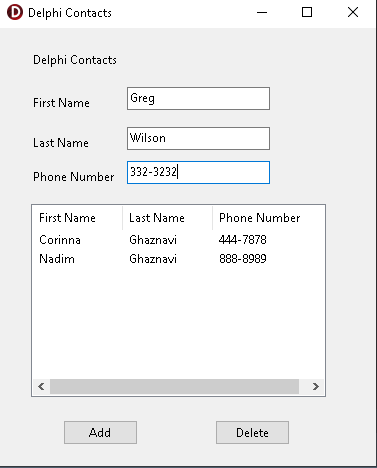Click the Last Name form label
This screenshot has height=468, width=377.
pyautogui.click(x=61, y=143)
